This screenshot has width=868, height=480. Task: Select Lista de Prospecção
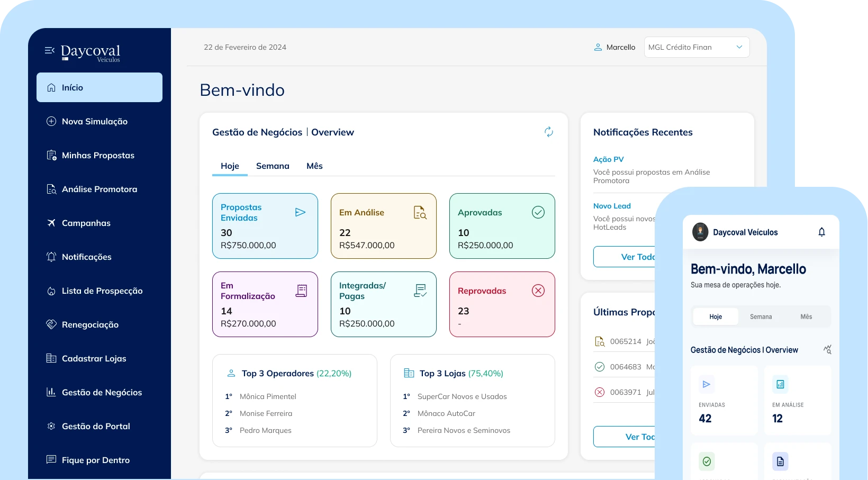(102, 291)
